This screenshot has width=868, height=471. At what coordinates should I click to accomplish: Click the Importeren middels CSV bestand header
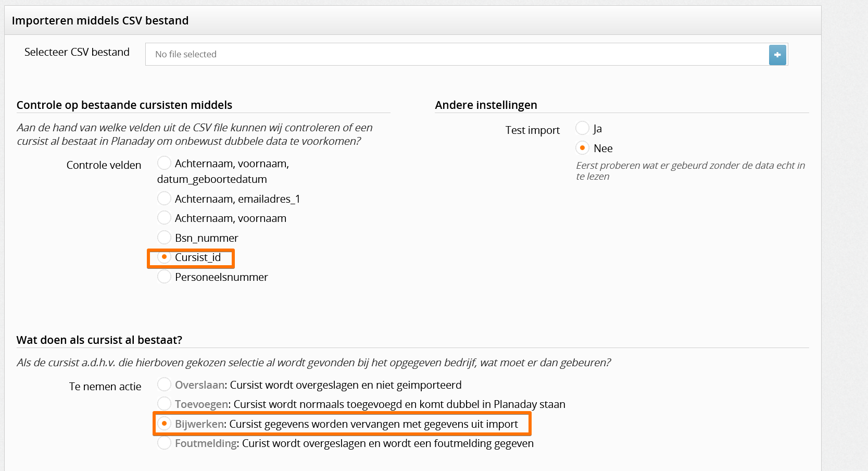click(100, 20)
